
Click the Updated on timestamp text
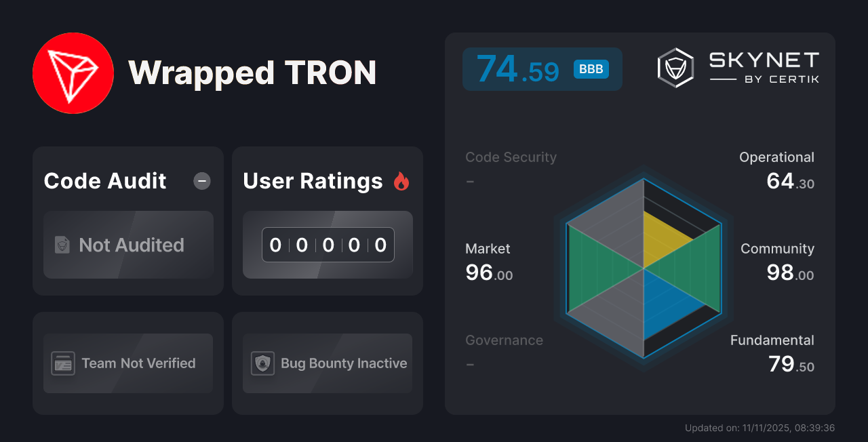[760, 428]
